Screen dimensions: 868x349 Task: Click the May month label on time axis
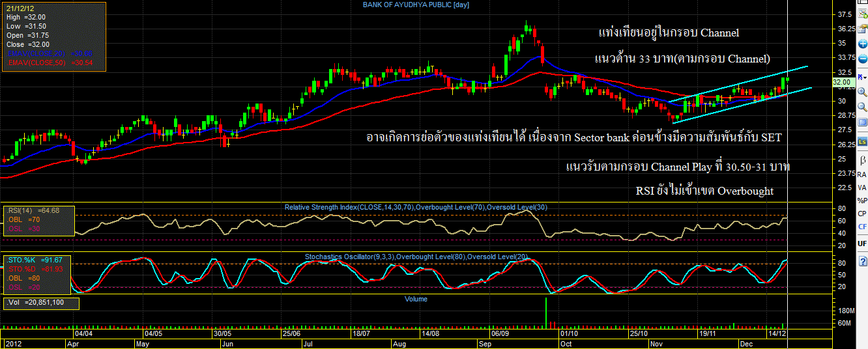pos(143,342)
